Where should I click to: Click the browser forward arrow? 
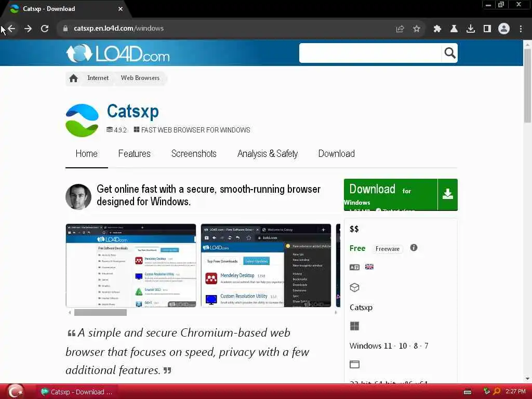pos(28,29)
